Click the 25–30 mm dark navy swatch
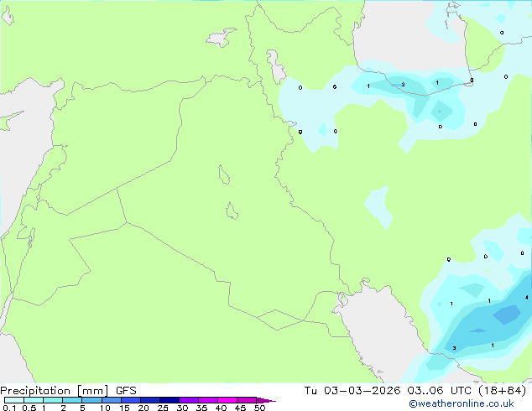This screenshot has width=532, height=411. pos(170,400)
